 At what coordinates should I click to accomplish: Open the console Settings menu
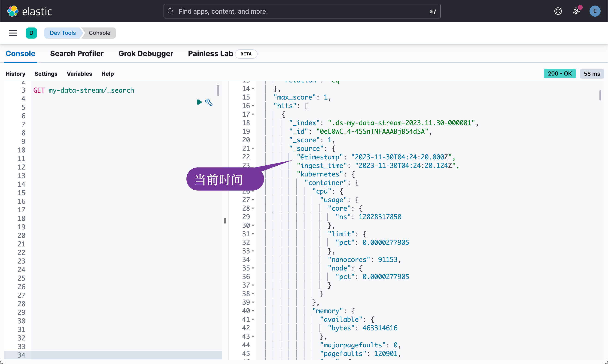46,74
